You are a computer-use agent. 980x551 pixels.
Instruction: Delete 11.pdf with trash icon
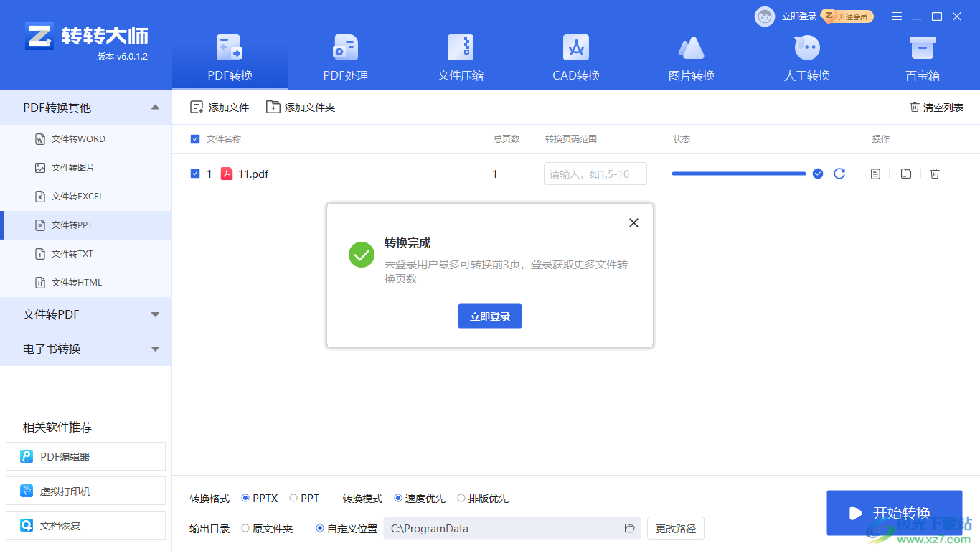coord(935,174)
